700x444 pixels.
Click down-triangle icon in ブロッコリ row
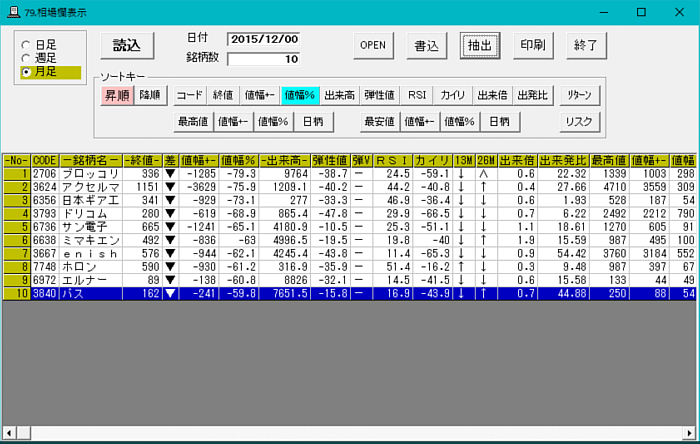point(170,174)
